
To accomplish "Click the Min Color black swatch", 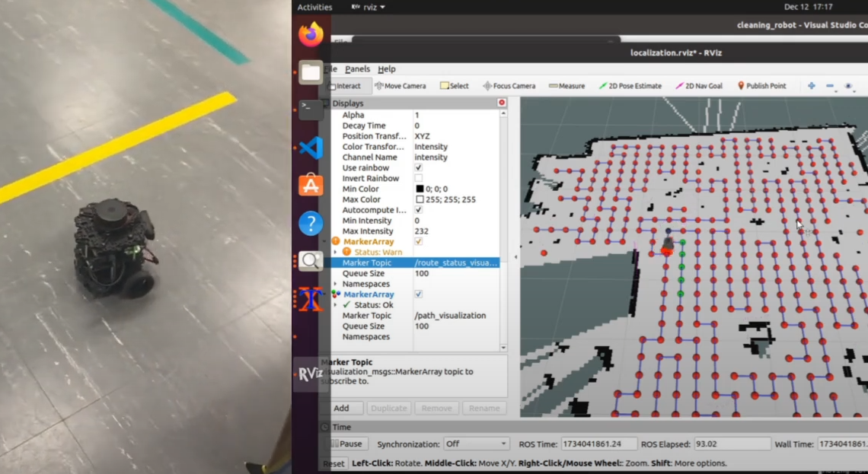I will pos(420,189).
